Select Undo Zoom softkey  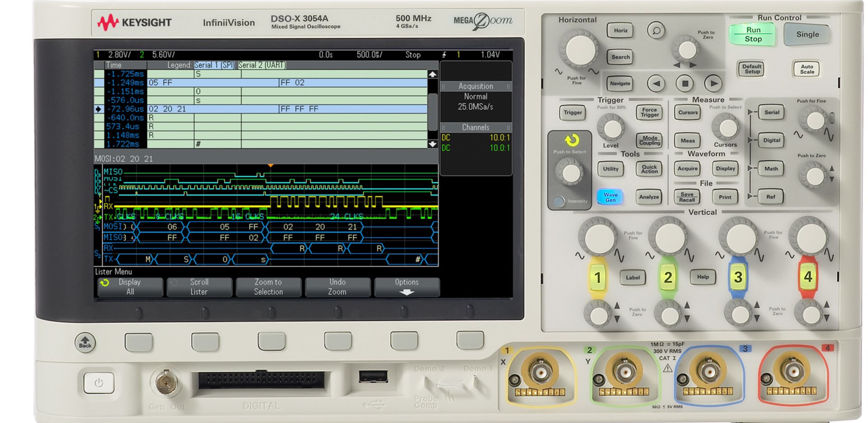tap(337, 287)
